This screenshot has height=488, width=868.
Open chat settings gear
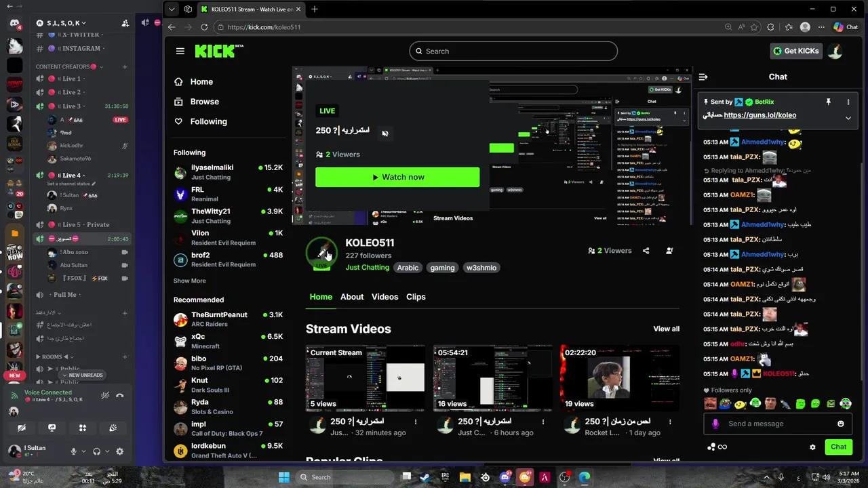(x=812, y=447)
